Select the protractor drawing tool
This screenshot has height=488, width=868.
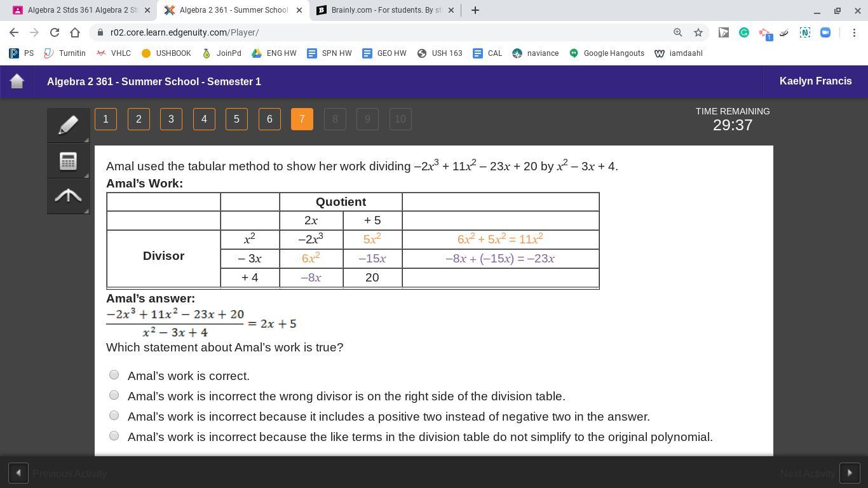(x=68, y=196)
